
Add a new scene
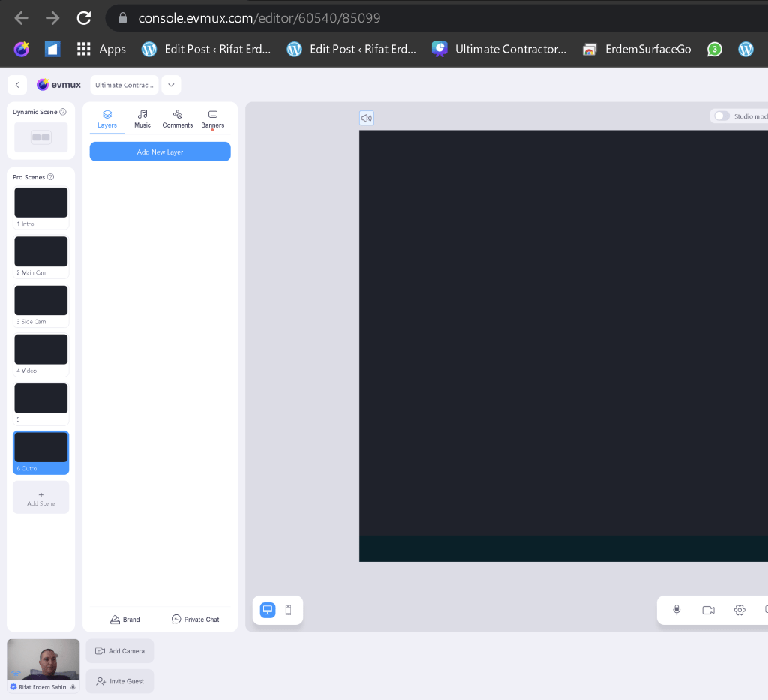pos(41,497)
